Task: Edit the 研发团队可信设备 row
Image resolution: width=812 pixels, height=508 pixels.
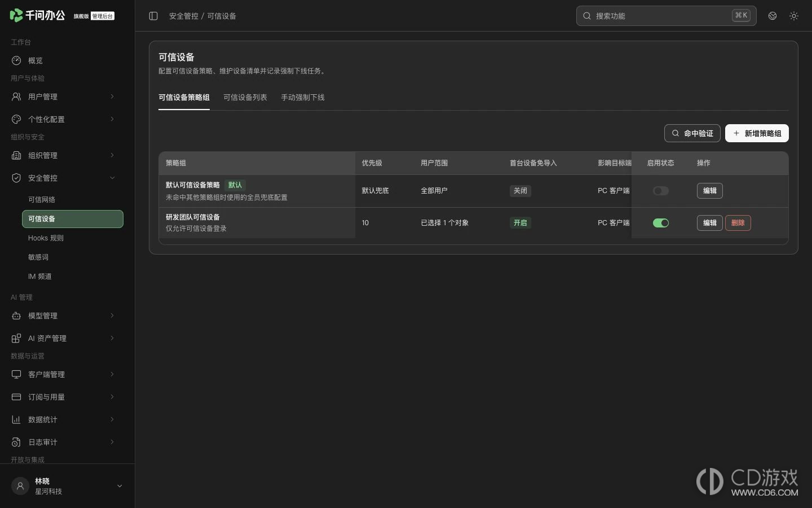Action: point(710,223)
